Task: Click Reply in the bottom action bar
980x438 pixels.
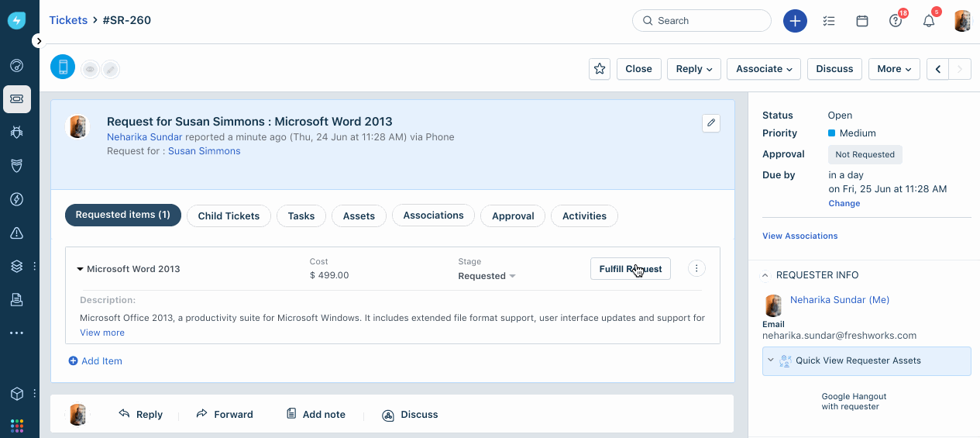Action: pos(140,415)
